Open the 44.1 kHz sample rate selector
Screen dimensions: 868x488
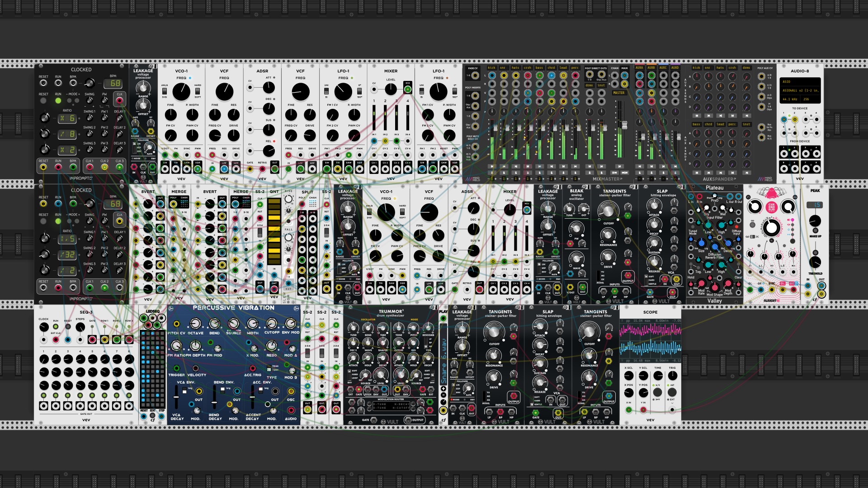pos(790,99)
